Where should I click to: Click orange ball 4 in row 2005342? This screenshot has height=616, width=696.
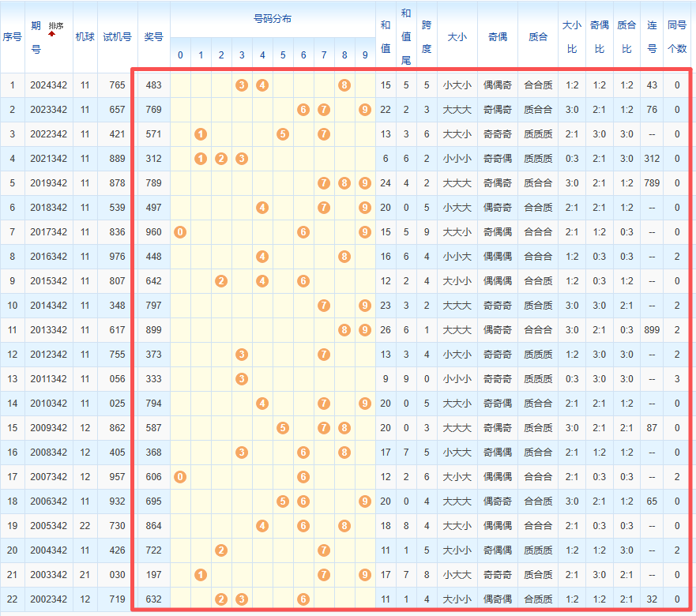click(262, 526)
